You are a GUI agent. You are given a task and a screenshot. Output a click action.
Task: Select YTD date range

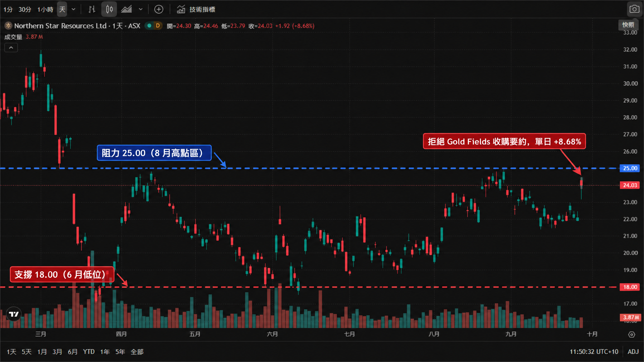[x=89, y=352]
